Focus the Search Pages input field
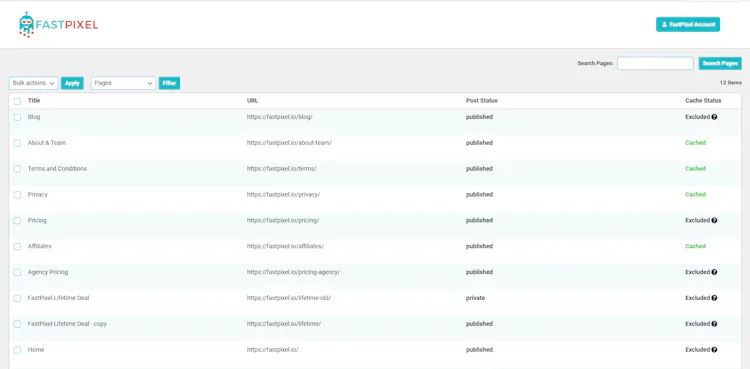Viewport: 750px width, 369px height. click(x=655, y=63)
